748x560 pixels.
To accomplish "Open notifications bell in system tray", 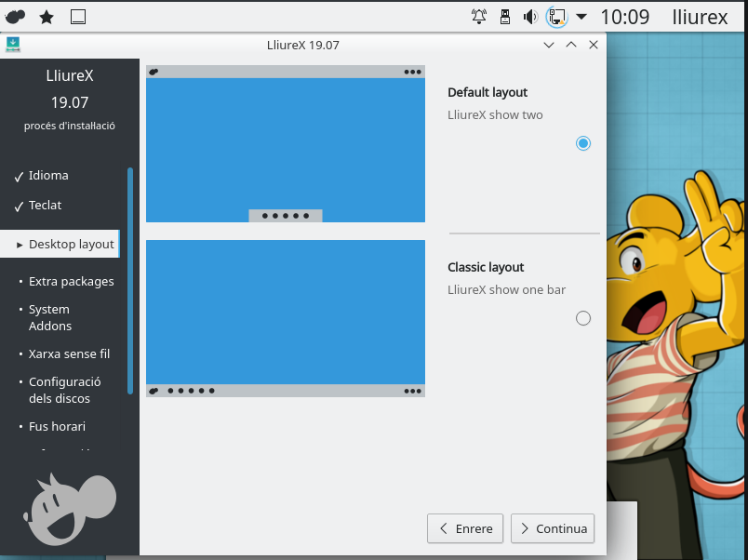I will (x=479, y=17).
